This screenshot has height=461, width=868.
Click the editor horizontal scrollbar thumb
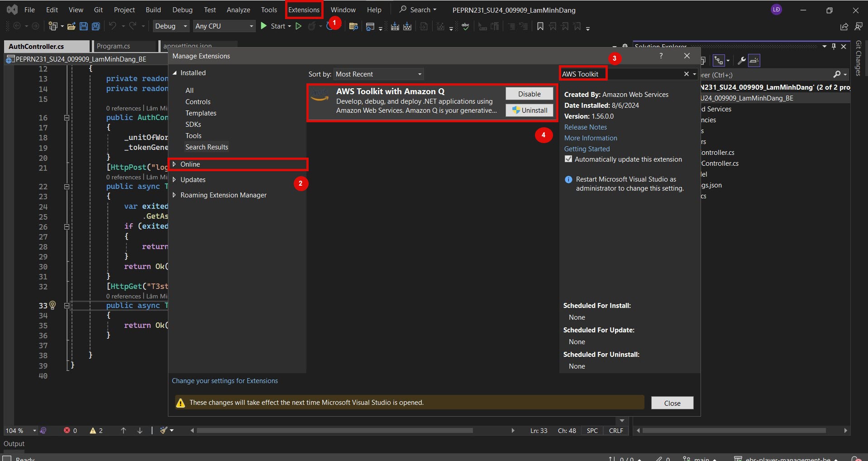335,431
